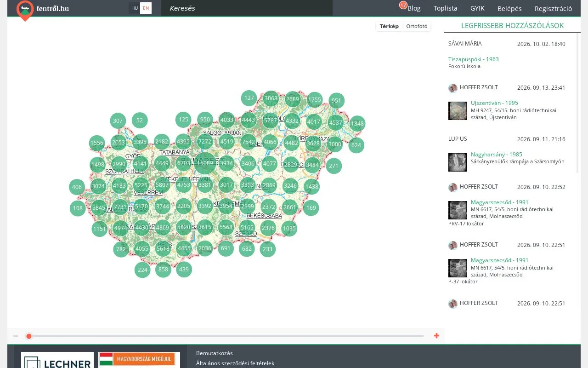The image size is (588, 368).
Task: Open the 1035 cluster marker
Action: point(289,229)
